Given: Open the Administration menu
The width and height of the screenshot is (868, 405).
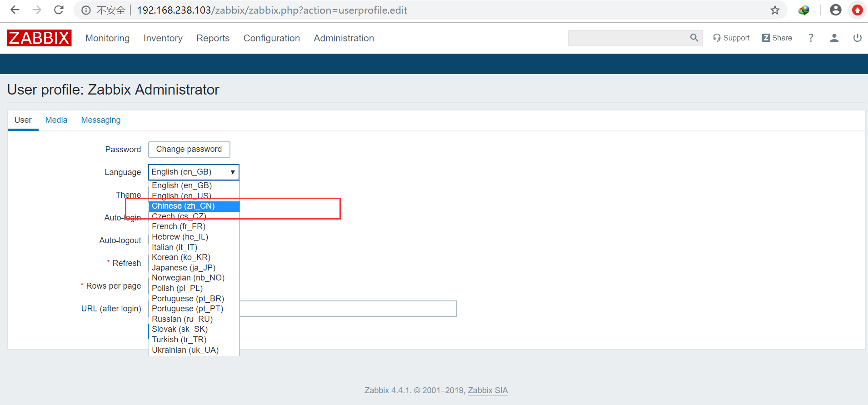Looking at the screenshot, I should 344,38.
